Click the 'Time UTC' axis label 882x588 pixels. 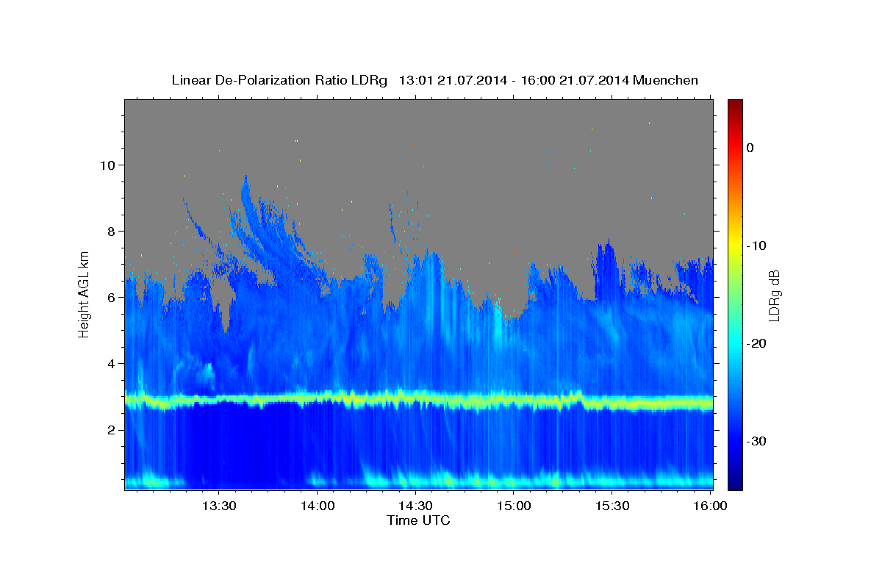point(418,520)
